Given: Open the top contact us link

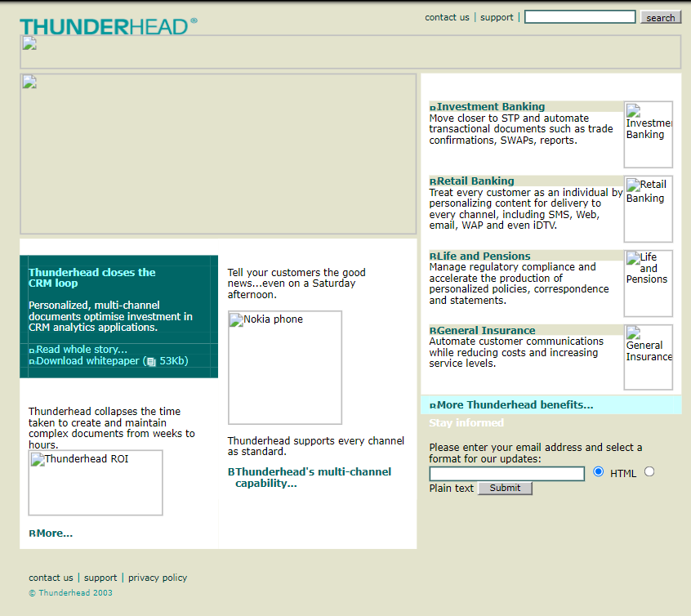Looking at the screenshot, I should pyautogui.click(x=447, y=17).
